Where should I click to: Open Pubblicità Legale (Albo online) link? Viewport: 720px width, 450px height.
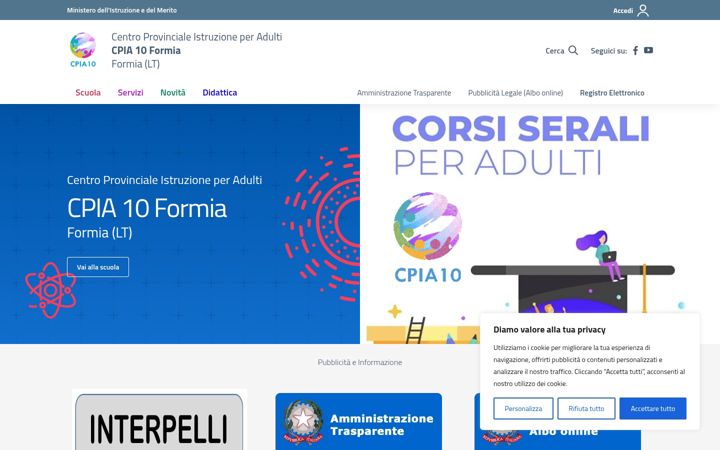(x=515, y=93)
